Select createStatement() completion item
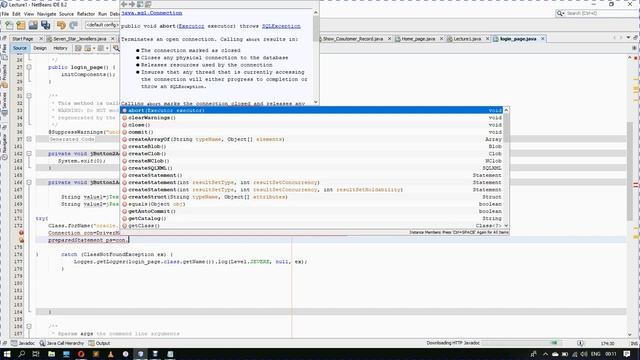Screen dimensions: 640x360 coord(312,176)
